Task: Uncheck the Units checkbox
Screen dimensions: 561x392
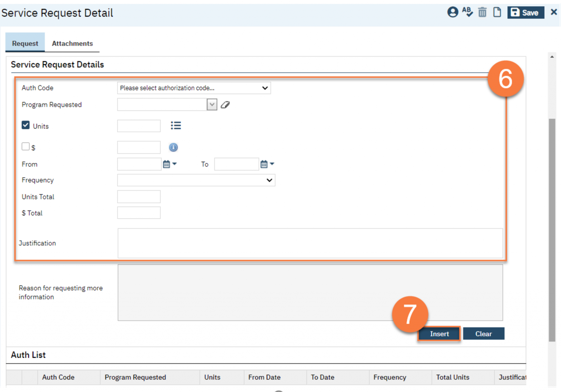Action: (x=26, y=125)
